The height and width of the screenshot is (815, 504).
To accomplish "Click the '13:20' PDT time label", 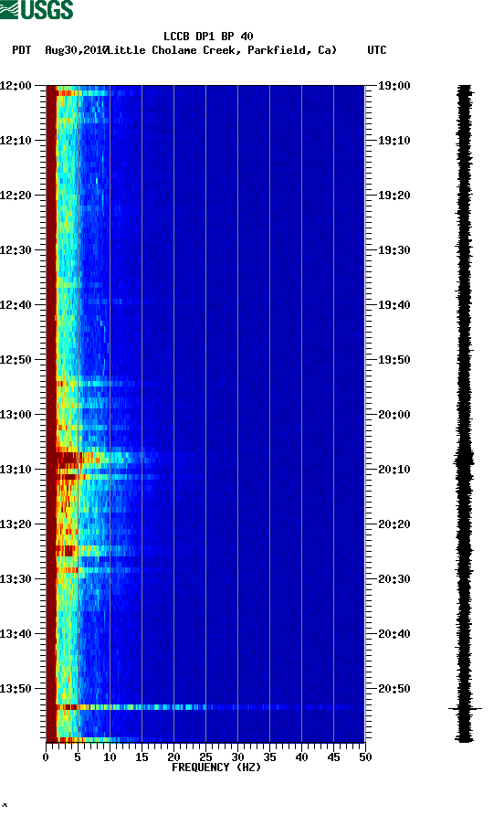I will (x=16, y=524).
